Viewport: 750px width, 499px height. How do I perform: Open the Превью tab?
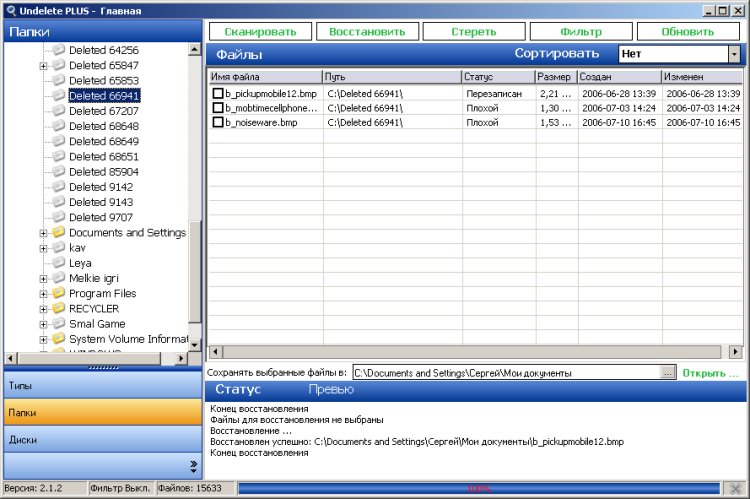click(331, 389)
